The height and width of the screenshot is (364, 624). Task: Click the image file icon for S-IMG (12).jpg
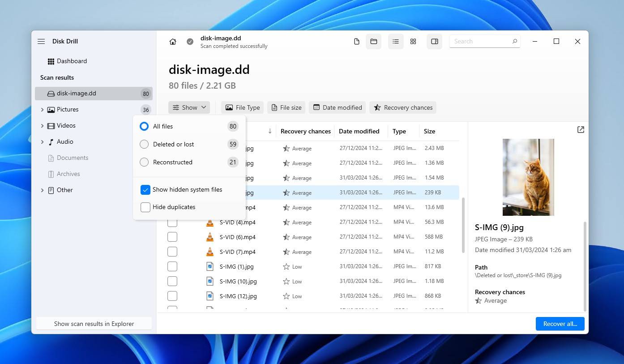click(x=210, y=296)
